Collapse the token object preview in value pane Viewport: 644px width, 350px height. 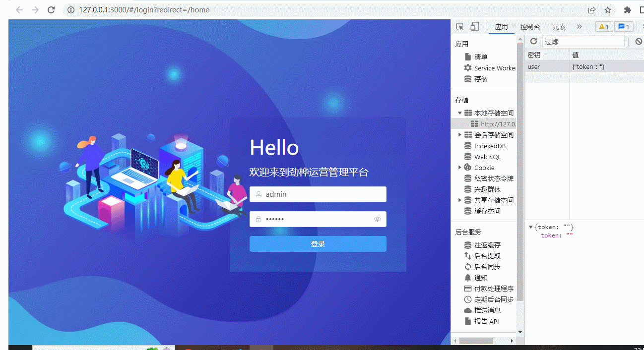click(530, 227)
